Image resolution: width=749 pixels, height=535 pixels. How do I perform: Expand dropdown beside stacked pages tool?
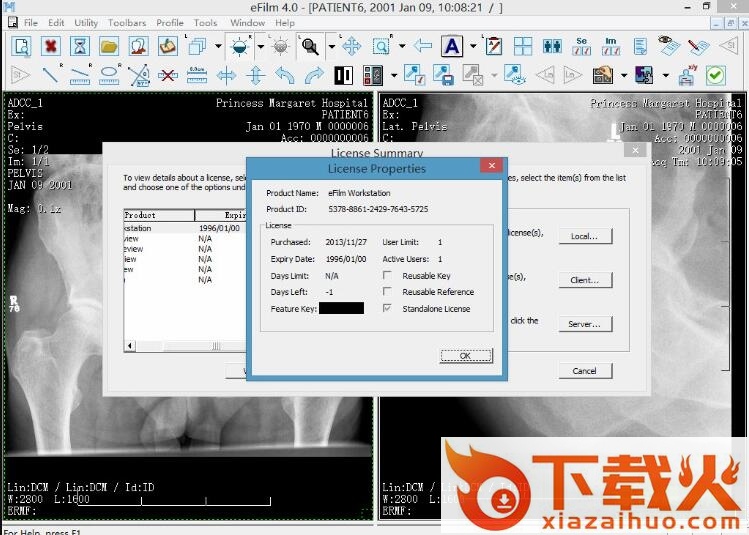(x=218, y=46)
